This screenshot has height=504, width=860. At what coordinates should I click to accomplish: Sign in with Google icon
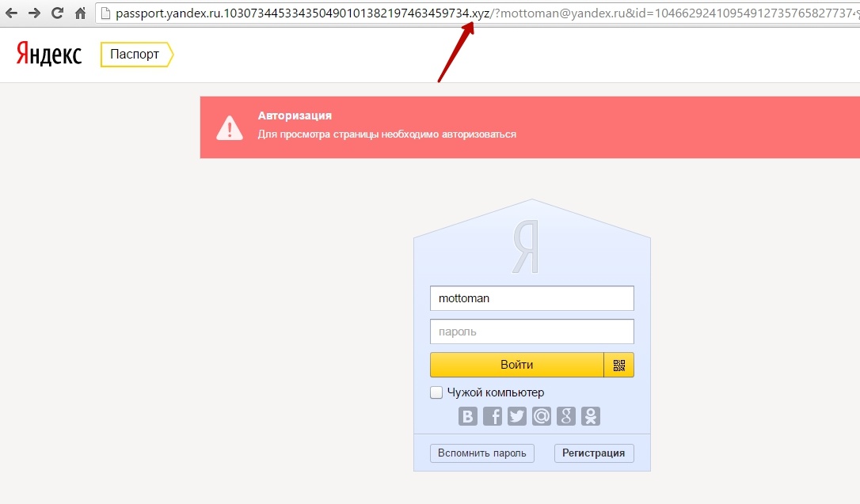pos(566,416)
